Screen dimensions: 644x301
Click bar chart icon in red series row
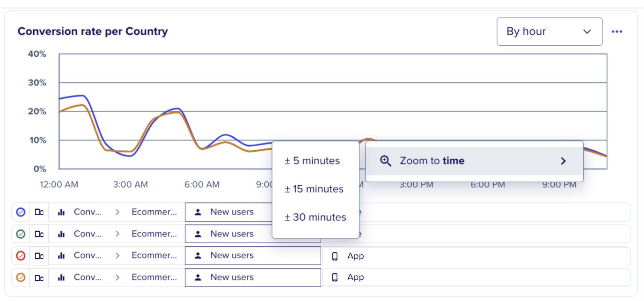[61, 256]
